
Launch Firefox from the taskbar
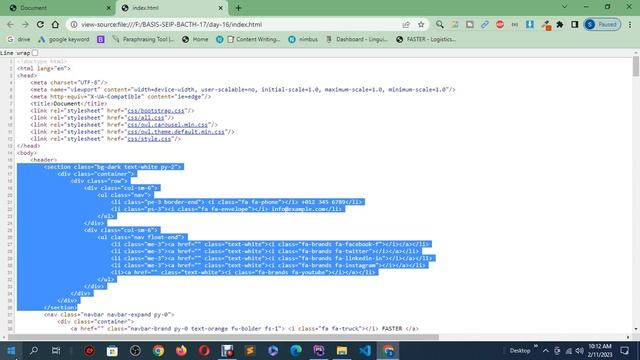coord(181,351)
